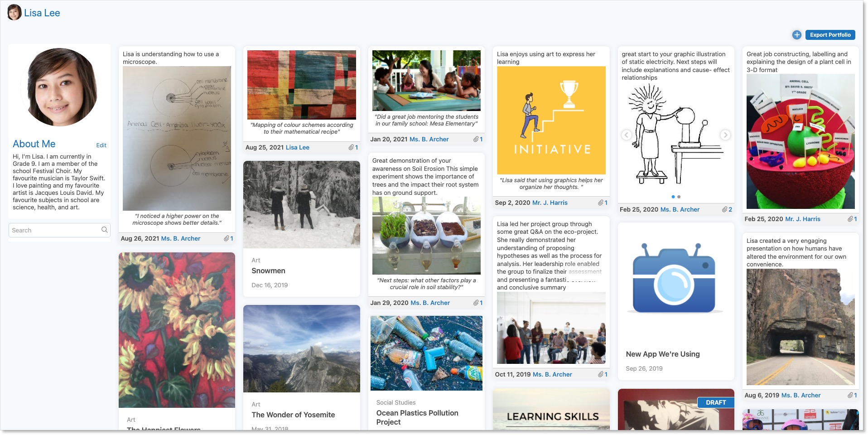Click New App We're Using title
This screenshot has height=435, width=868.
[x=663, y=354]
